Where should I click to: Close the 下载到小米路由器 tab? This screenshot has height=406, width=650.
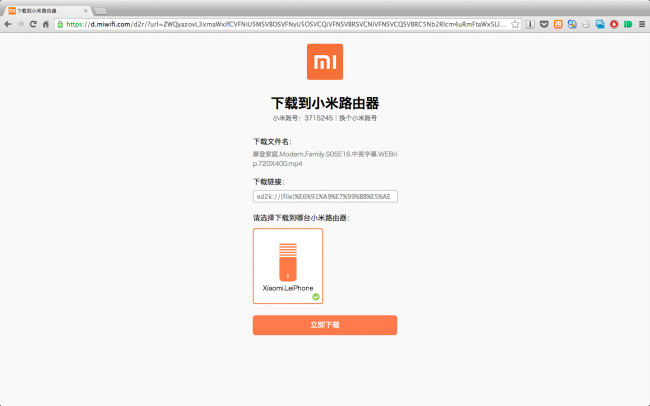[x=86, y=11]
